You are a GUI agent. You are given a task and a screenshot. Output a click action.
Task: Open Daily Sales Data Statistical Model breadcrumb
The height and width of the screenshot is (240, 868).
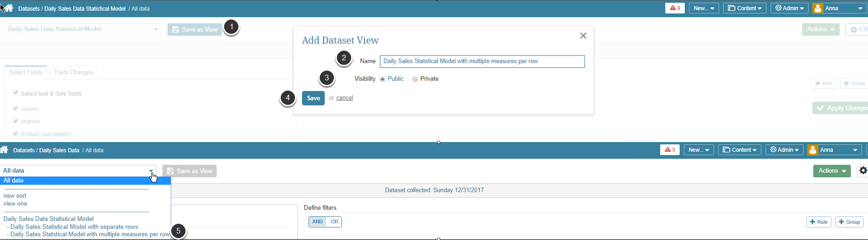pyautogui.click(x=85, y=9)
